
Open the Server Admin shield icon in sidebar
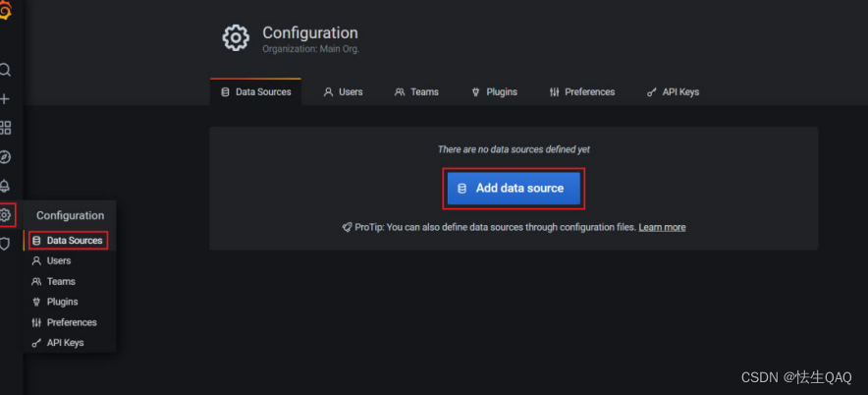click(x=5, y=244)
